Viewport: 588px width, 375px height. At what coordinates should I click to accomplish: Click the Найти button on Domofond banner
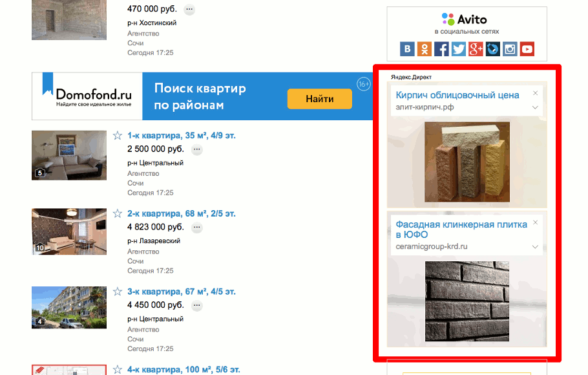[319, 99]
